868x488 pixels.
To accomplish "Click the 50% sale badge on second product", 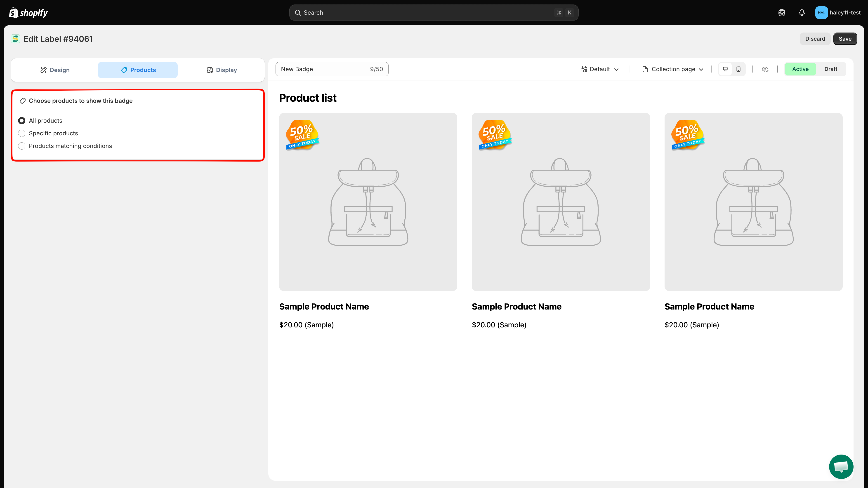I will pyautogui.click(x=495, y=135).
